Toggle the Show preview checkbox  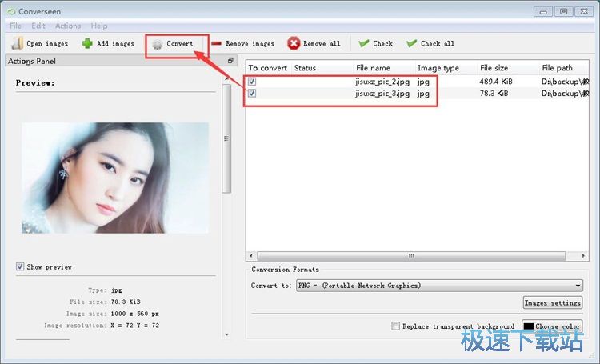coord(20,266)
